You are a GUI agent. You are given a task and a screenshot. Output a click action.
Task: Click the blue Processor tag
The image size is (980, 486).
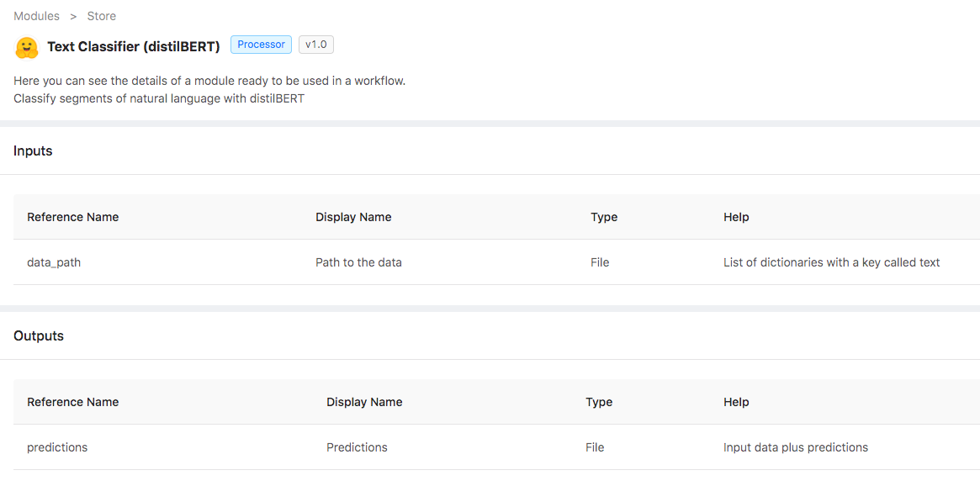pos(261,45)
